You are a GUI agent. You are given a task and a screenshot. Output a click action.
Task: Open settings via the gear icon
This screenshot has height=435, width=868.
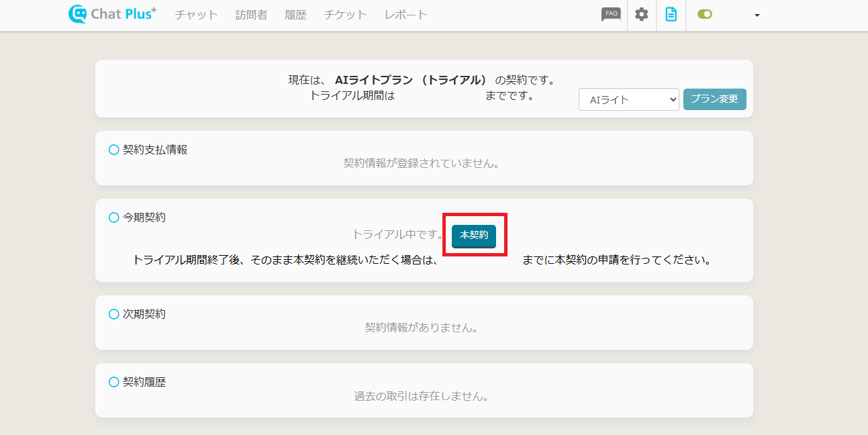click(x=642, y=15)
